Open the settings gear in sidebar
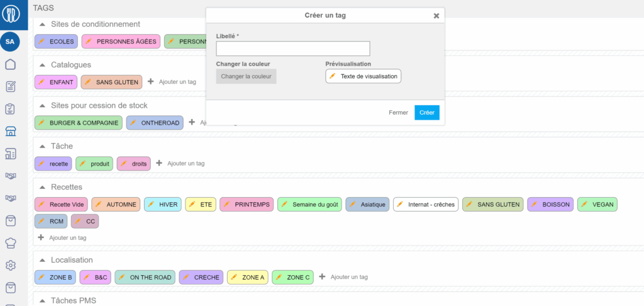 click(10, 265)
